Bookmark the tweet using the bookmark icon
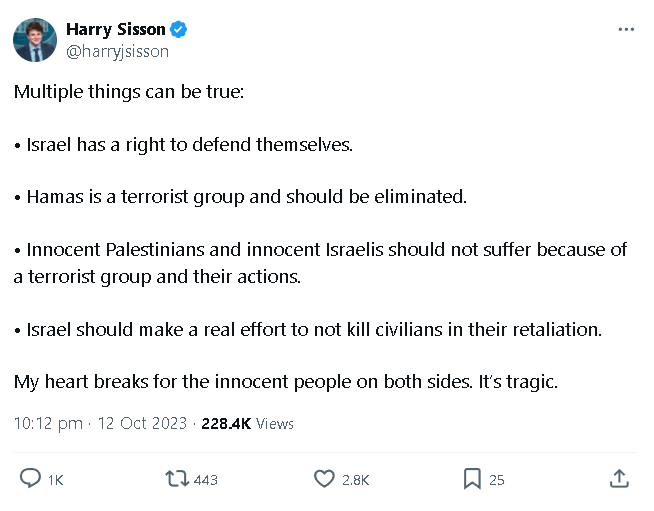The height and width of the screenshot is (511, 654). pyautogui.click(x=472, y=478)
